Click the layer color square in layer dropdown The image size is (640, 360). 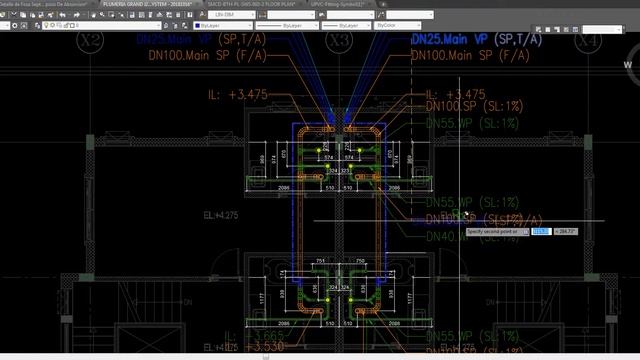coord(72,25)
